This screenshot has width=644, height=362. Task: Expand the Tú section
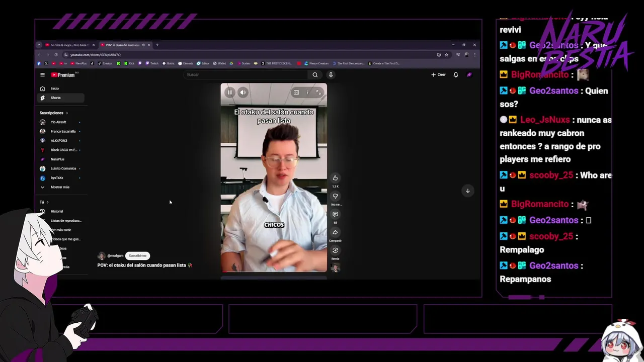[x=44, y=202]
